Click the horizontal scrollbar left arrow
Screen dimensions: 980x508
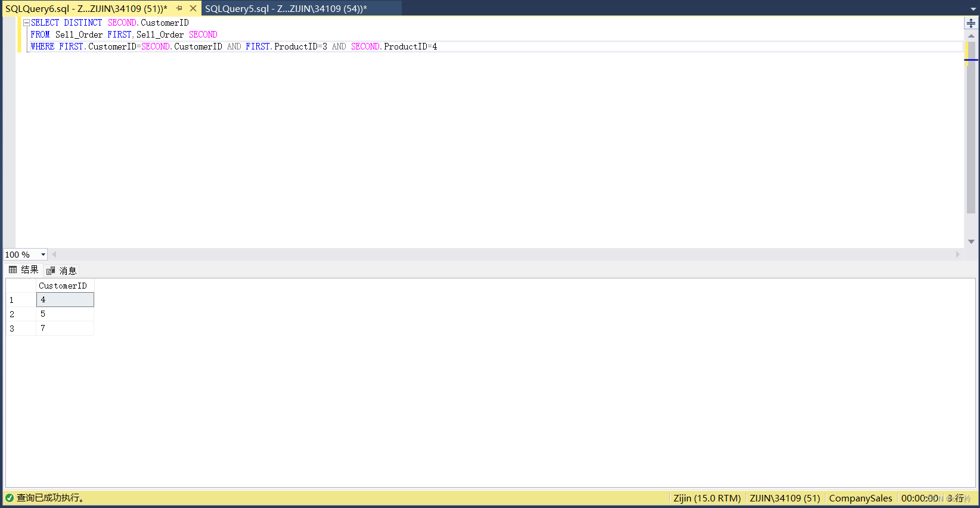click(54, 254)
